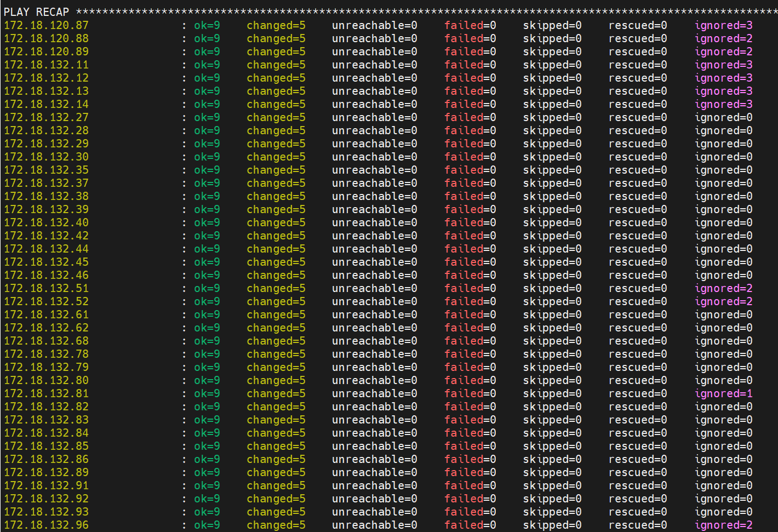This screenshot has width=778, height=532.
Task: Select host address 172.18.132.44
Action: (46, 249)
